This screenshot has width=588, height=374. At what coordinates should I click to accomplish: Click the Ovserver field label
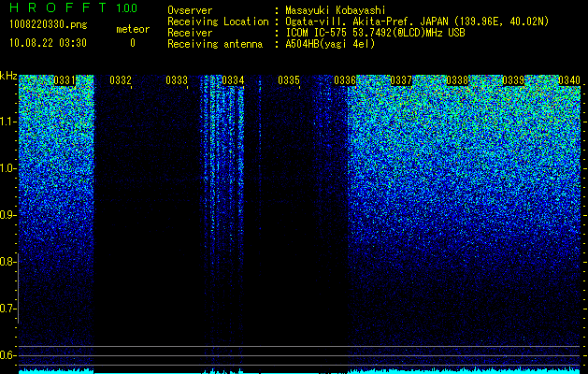pyautogui.click(x=190, y=10)
